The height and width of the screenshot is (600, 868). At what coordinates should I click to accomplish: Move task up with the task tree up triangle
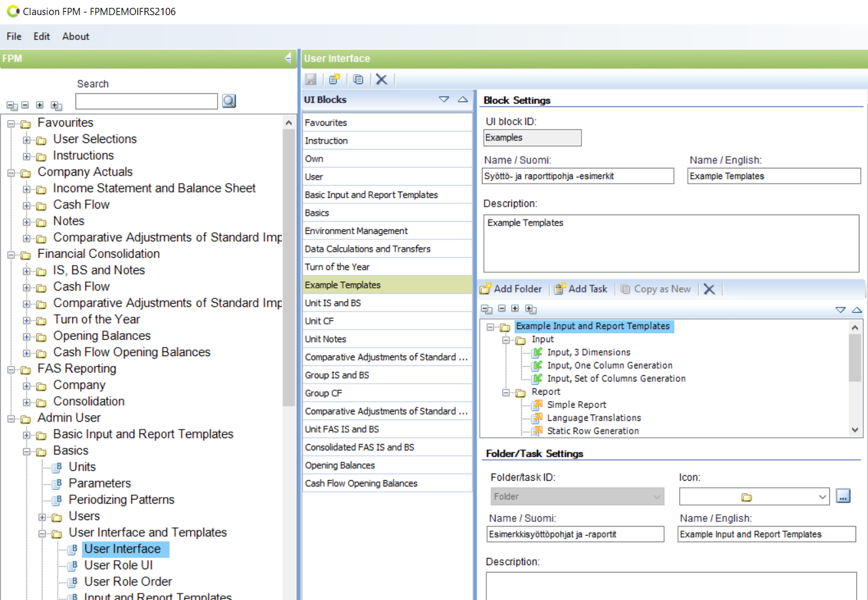[857, 310]
